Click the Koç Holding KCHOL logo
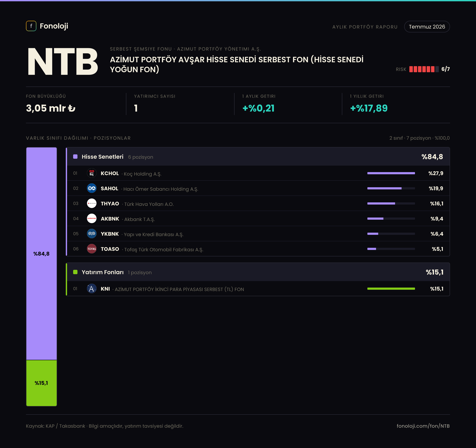The width and height of the screenshot is (476, 448). 92,173
